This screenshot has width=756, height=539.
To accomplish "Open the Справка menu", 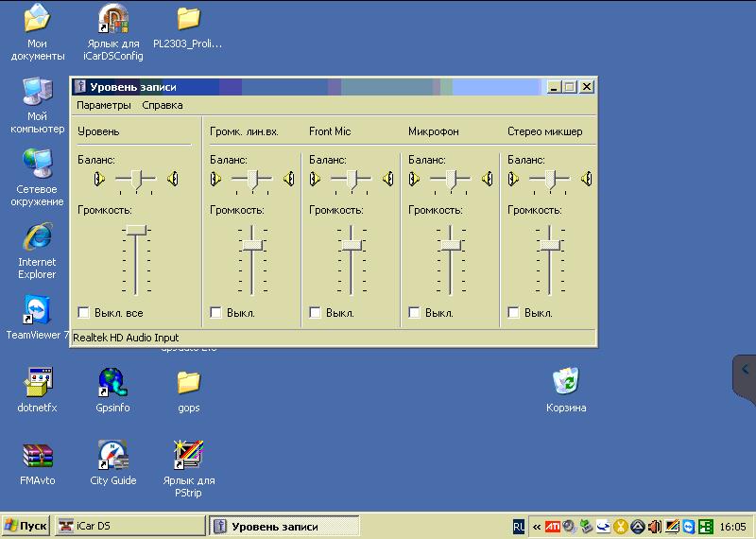I will [162, 105].
